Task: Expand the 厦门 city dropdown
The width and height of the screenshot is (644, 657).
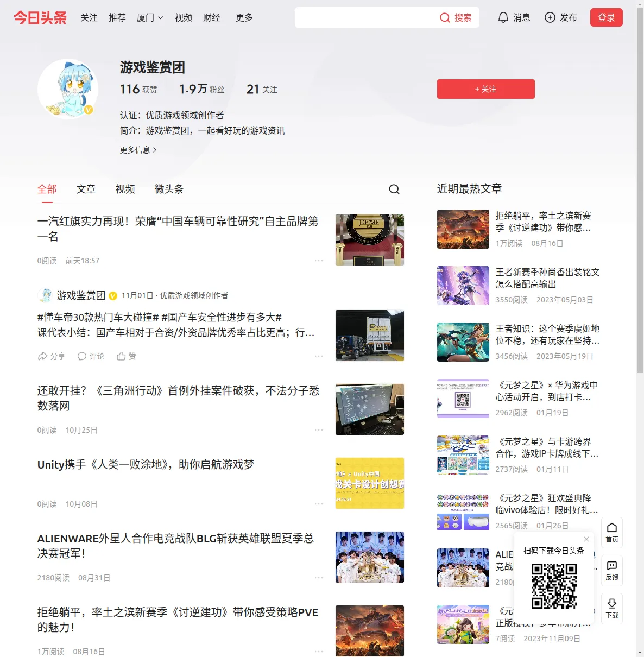Action: (x=150, y=18)
